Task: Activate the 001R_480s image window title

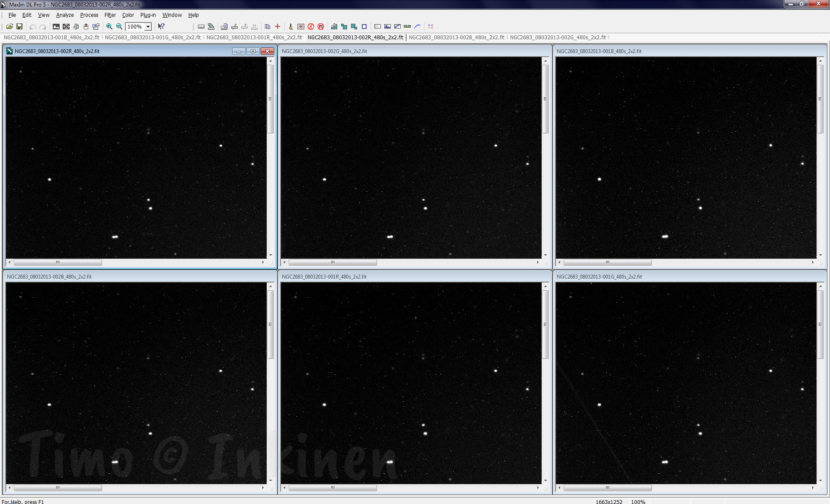Action: (x=324, y=277)
